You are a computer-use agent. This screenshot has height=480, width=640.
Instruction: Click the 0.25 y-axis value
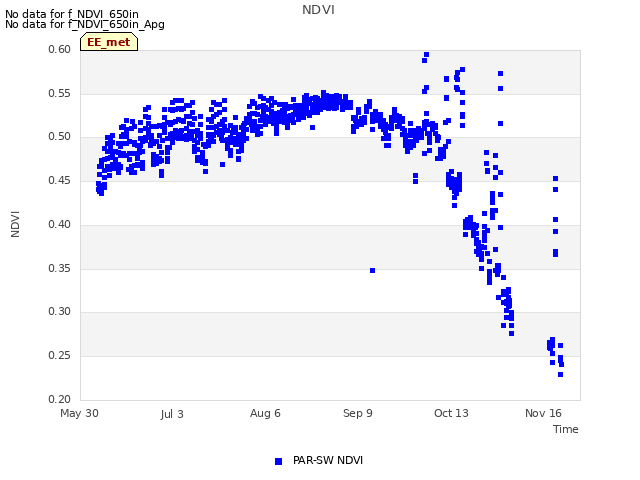click(x=59, y=356)
